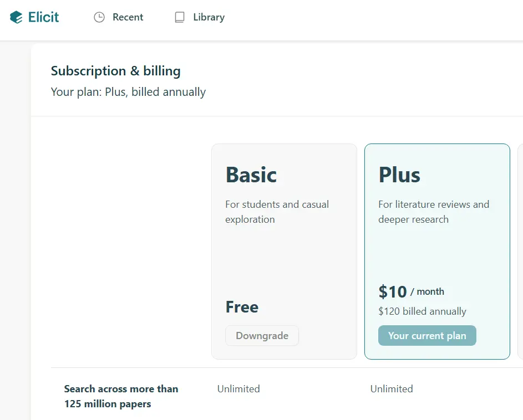Click the Library book icon
Image resolution: width=523 pixels, height=420 pixels.
tap(180, 17)
